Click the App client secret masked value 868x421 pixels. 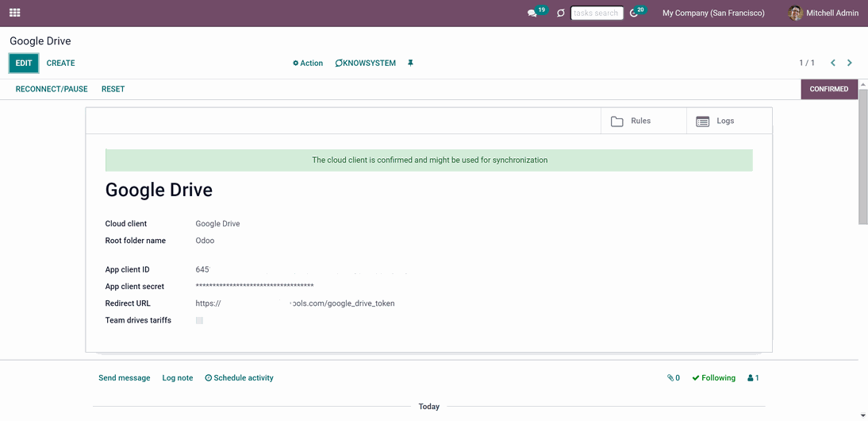255,287
